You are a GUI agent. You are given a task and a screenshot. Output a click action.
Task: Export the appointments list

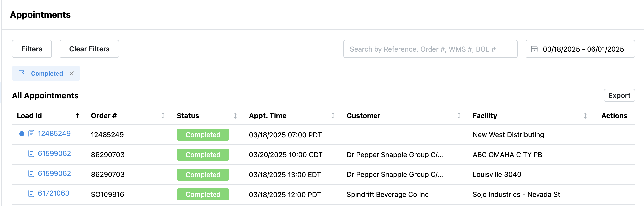click(619, 95)
